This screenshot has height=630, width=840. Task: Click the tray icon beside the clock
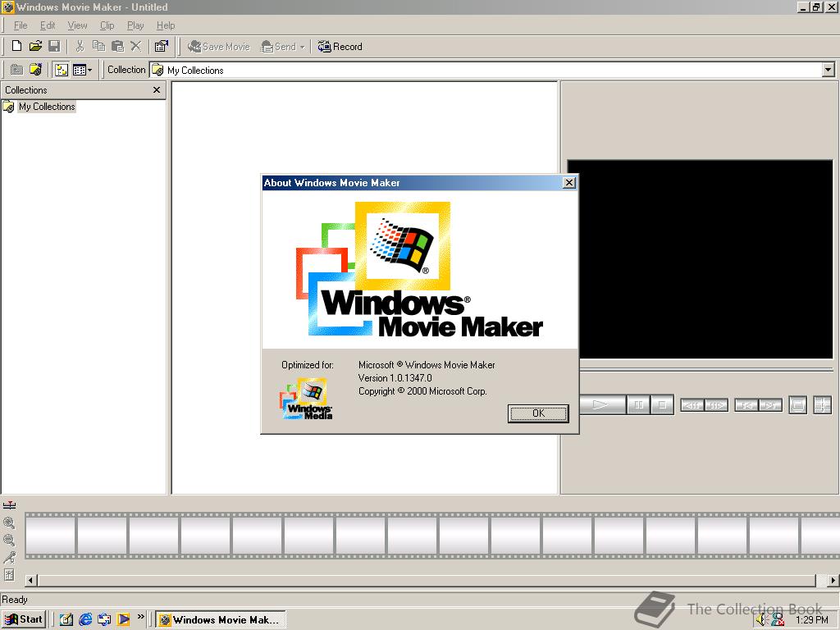tap(778, 620)
